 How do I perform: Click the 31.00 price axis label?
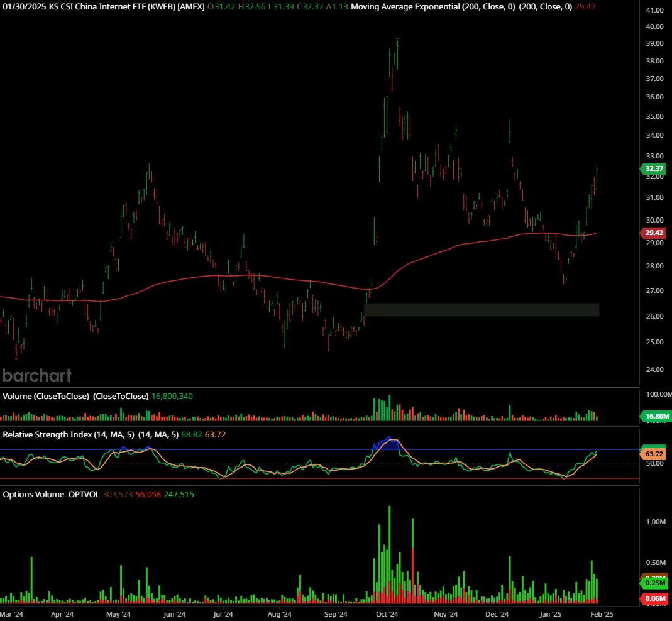tap(654, 197)
